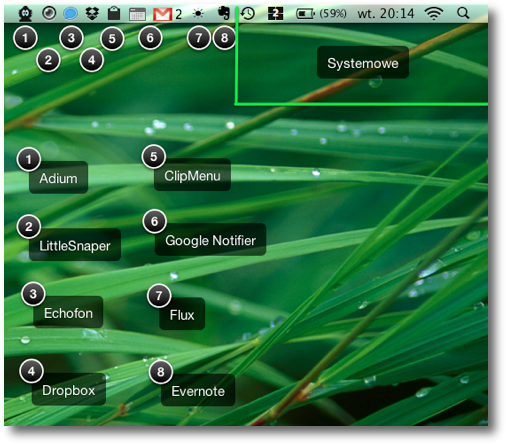Click the Google Notifier calendar icon

point(137,14)
